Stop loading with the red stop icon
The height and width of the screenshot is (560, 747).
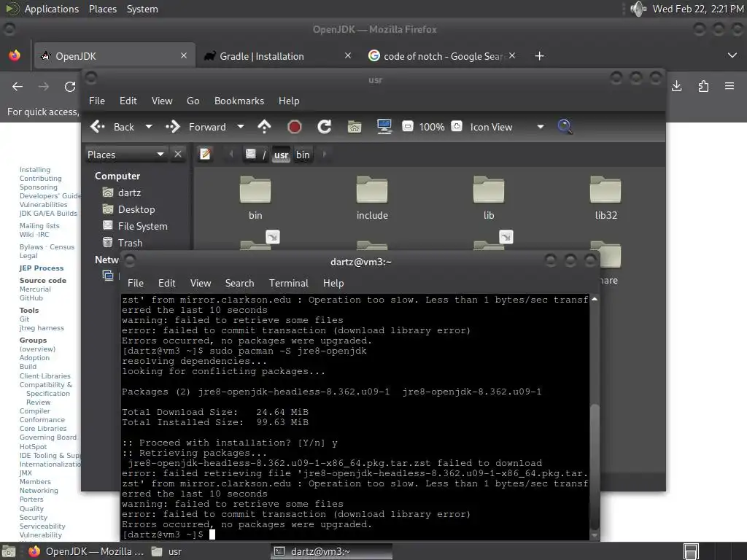point(295,127)
